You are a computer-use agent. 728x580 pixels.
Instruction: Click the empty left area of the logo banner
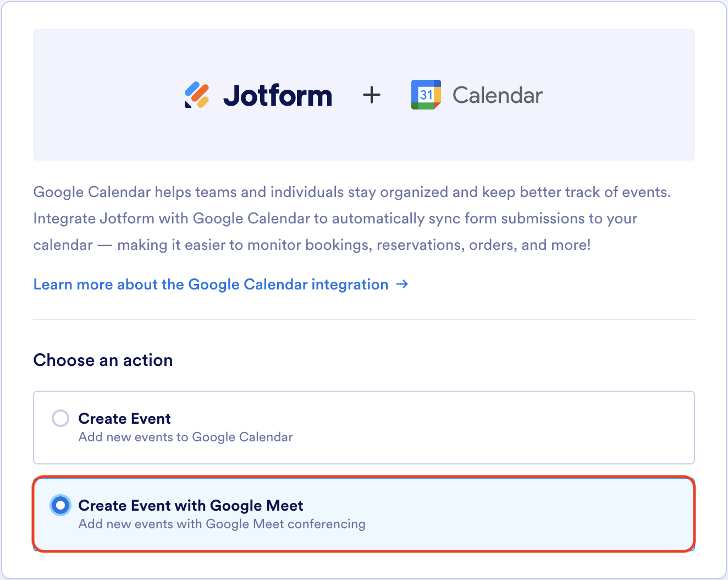point(99,95)
